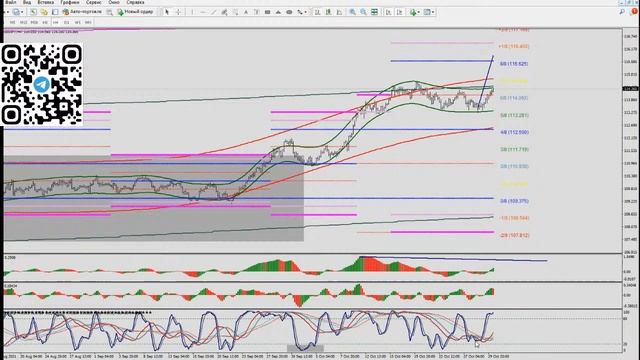Viewport: 640px width, 360px height.
Task: Open the Navigator panel icon
Action: (x=44, y=12)
